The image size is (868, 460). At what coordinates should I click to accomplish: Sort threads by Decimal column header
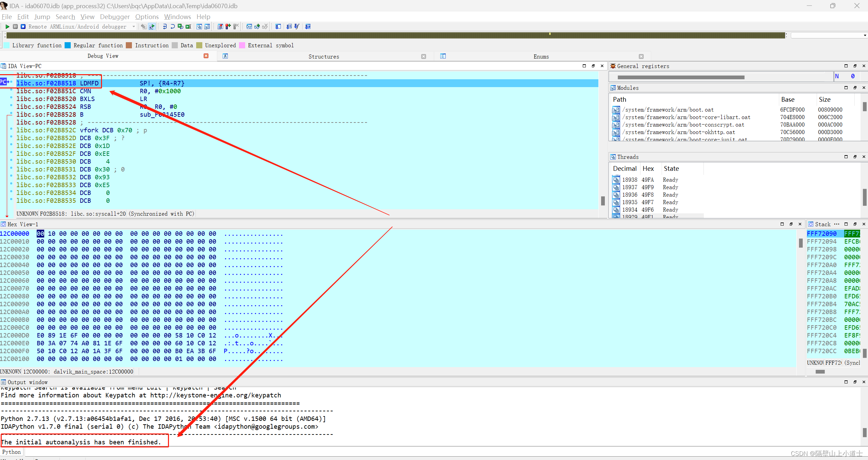coord(625,168)
